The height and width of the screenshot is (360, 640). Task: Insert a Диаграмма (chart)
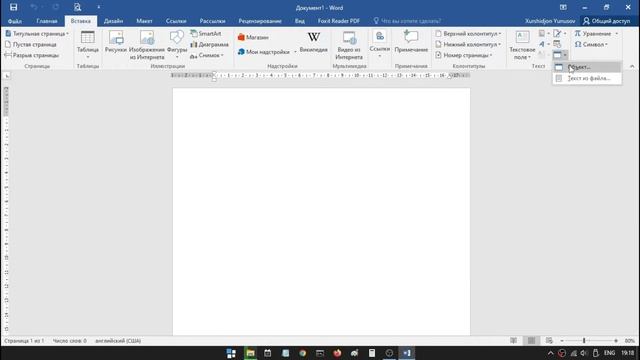pos(209,44)
